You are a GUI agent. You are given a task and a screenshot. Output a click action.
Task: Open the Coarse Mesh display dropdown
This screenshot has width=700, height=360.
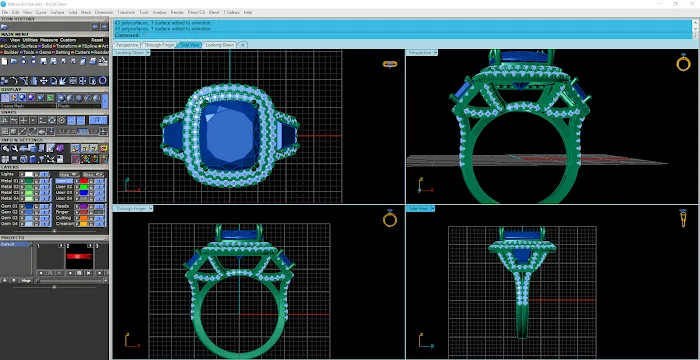pos(28,106)
